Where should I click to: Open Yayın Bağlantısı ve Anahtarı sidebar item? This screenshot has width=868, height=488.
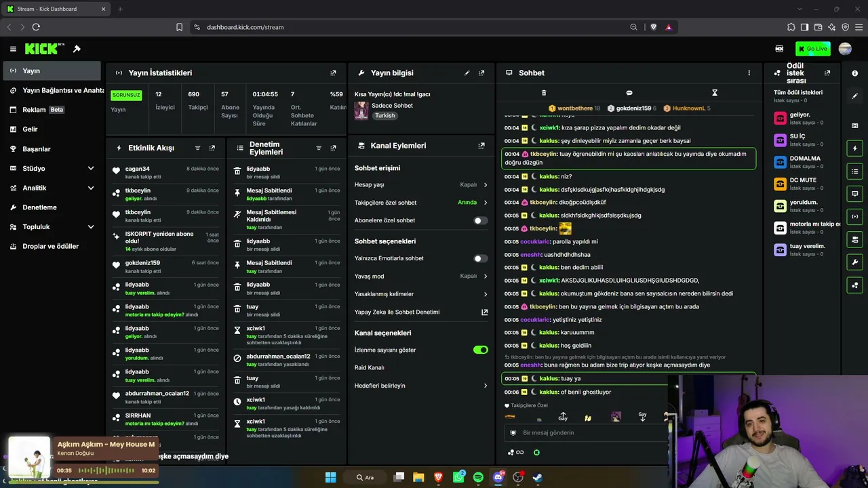pos(51,90)
